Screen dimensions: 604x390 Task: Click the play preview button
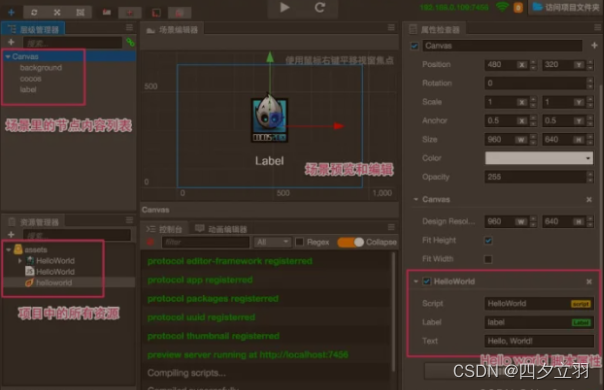[x=285, y=8]
